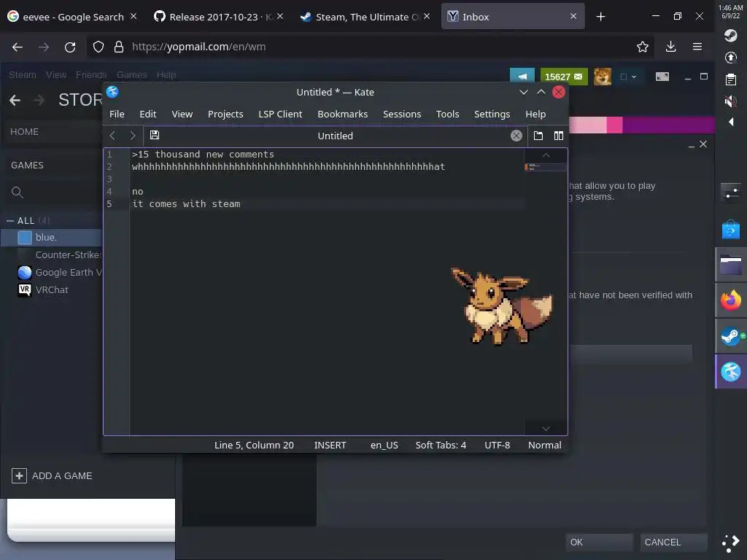
Task: Open Kate's Tools menu
Action: click(x=447, y=114)
